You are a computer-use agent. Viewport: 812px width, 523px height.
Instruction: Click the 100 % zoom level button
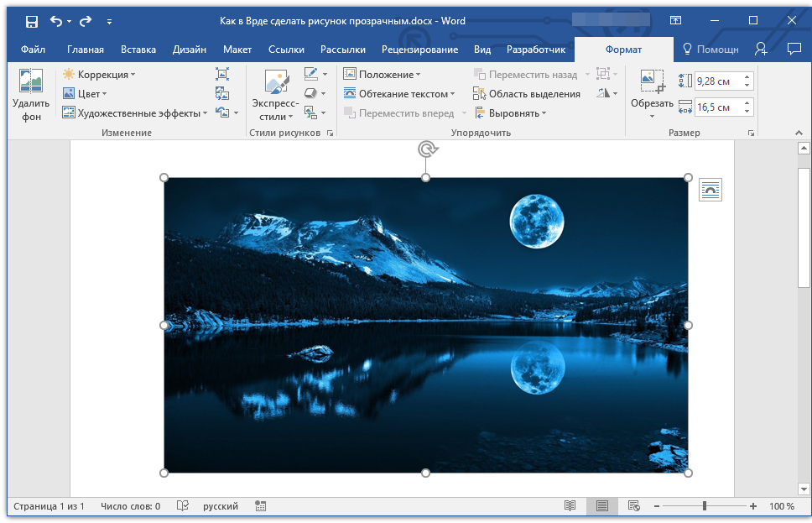pyautogui.click(x=781, y=506)
